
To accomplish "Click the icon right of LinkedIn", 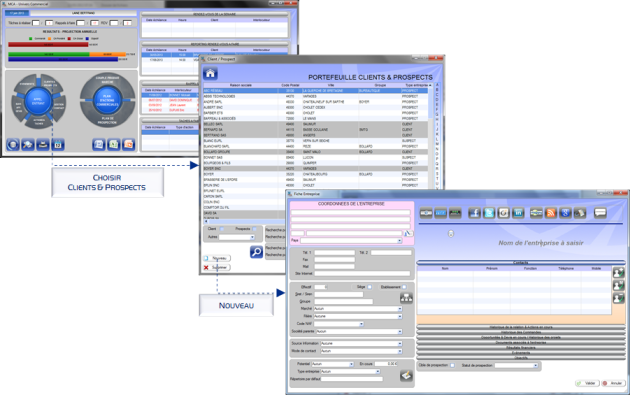I will pyautogui.click(x=536, y=213).
